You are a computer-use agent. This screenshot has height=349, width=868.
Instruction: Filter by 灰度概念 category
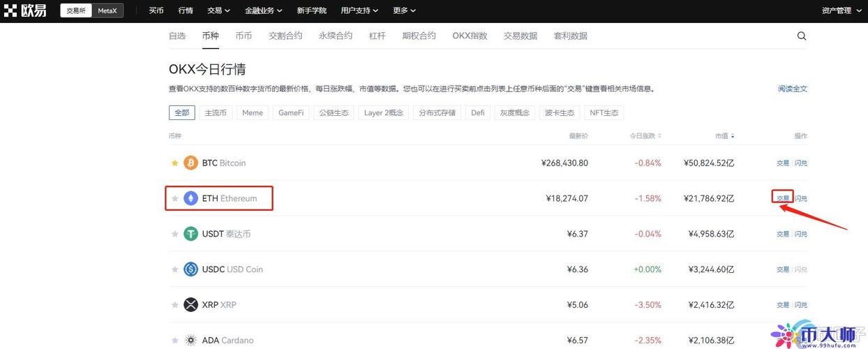tap(515, 112)
